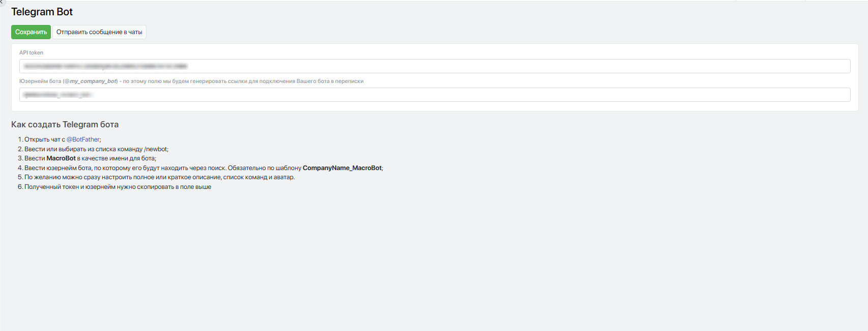Click step 4 about entering bot username

point(153,168)
